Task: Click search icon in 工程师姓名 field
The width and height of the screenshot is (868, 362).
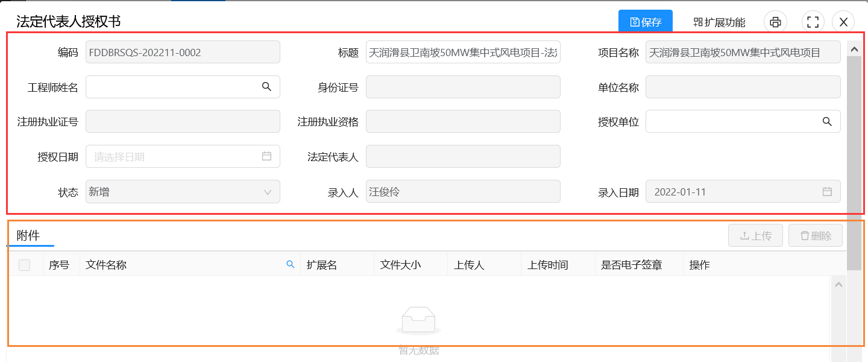Action: (266, 87)
